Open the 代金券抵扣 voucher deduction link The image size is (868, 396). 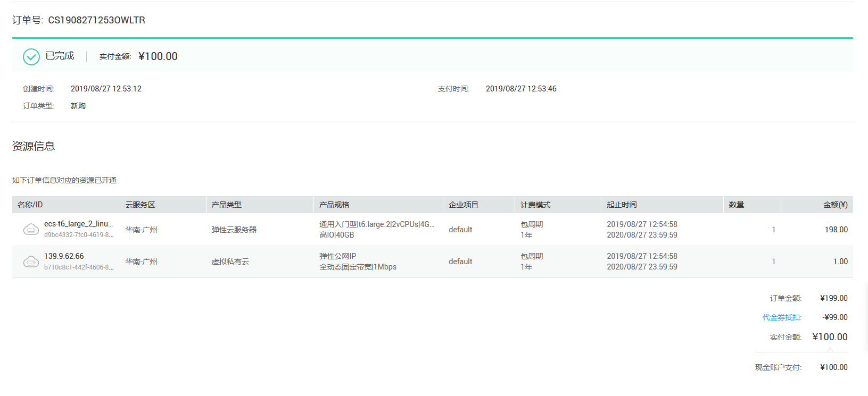pyautogui.click(x=781, y=317)
